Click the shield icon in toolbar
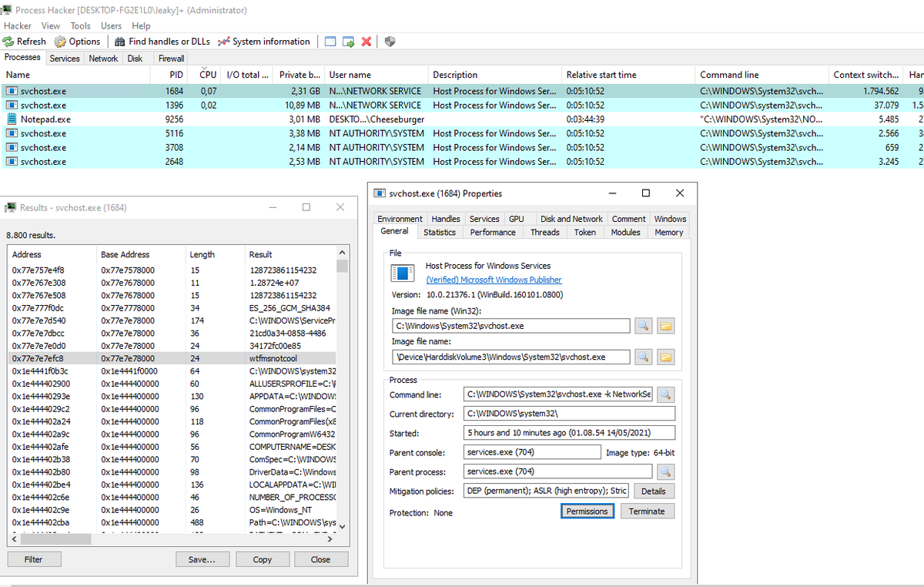 coord(390,42)
